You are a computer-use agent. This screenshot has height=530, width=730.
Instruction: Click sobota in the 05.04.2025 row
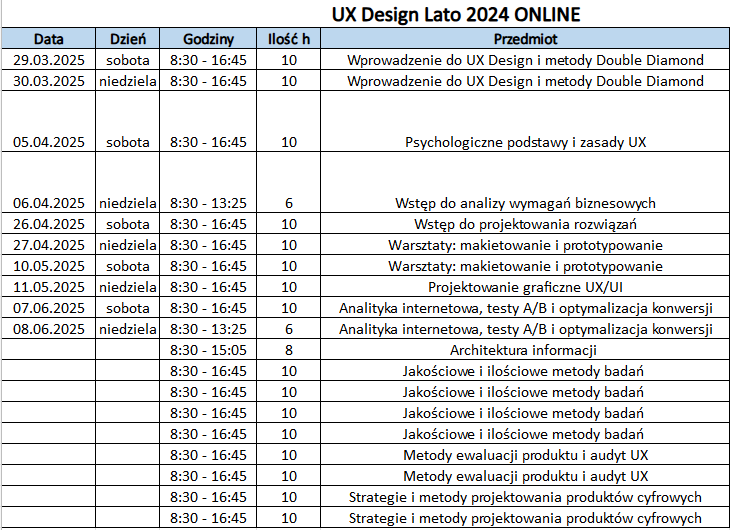pyautogui.click(x=128, y=121)
